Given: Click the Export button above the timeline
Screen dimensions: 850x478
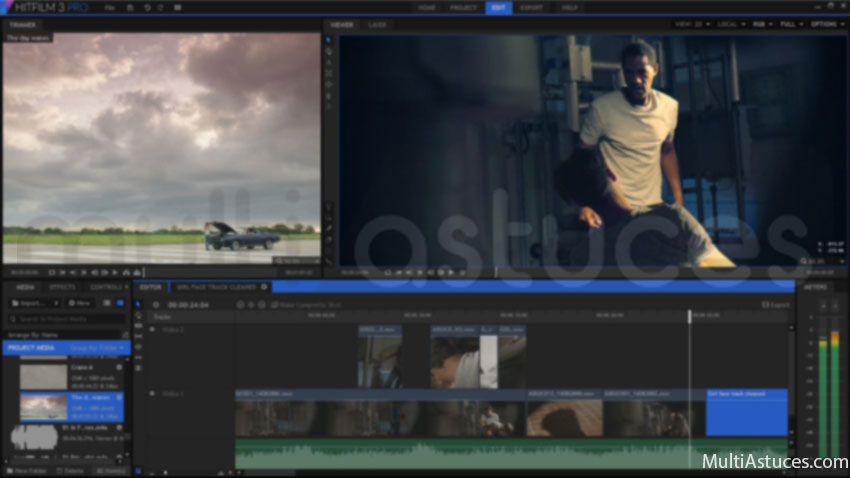Looking at the screenshot, I should coord(775,304).
